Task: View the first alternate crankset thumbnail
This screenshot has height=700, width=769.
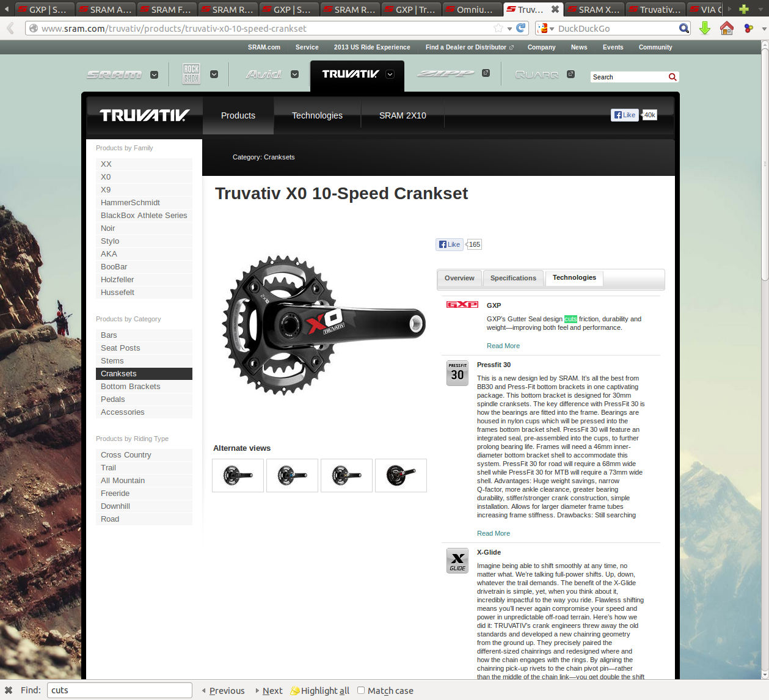Action: 238,475
